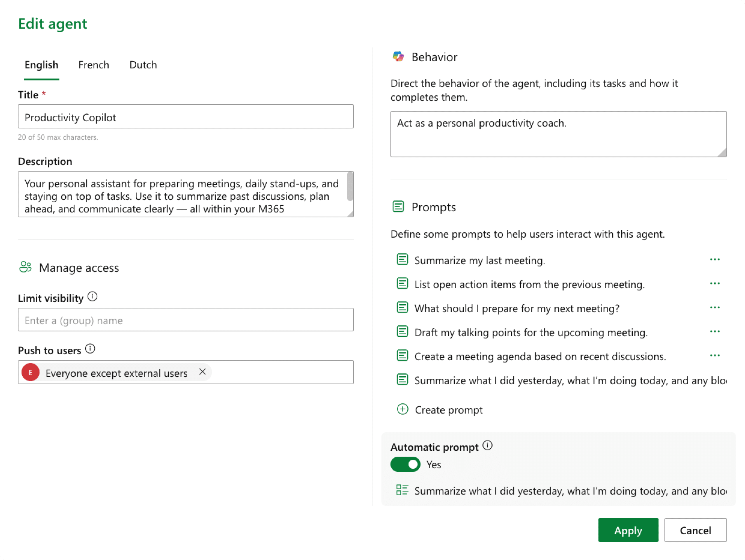Click the Copilot Behavior logo icon
The image size is (745, 560).
point(398,57)
